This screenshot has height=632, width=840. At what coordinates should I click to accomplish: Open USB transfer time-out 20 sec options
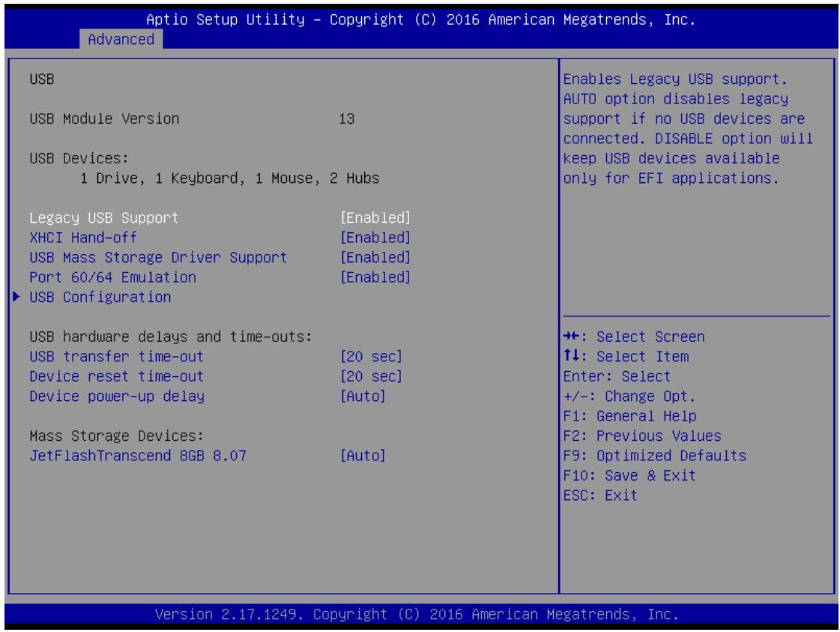(x=371, y=356)
